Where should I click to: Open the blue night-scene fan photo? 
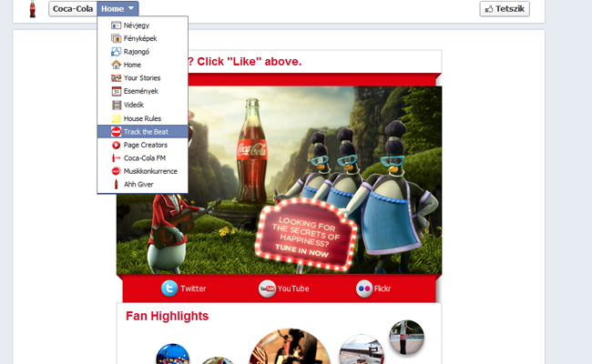[173, 354]
